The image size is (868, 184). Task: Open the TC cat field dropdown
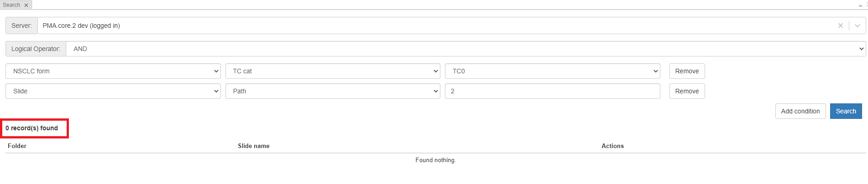[333, 71]
